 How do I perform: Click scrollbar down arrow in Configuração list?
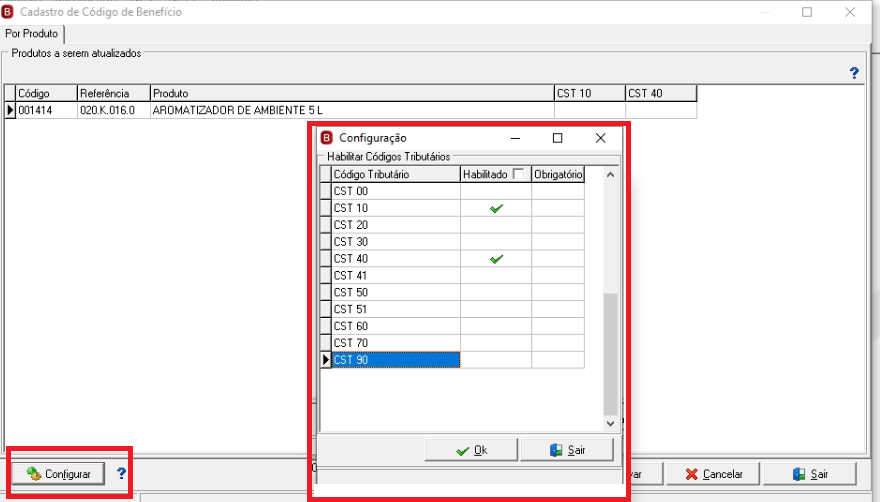coord(611,424)
